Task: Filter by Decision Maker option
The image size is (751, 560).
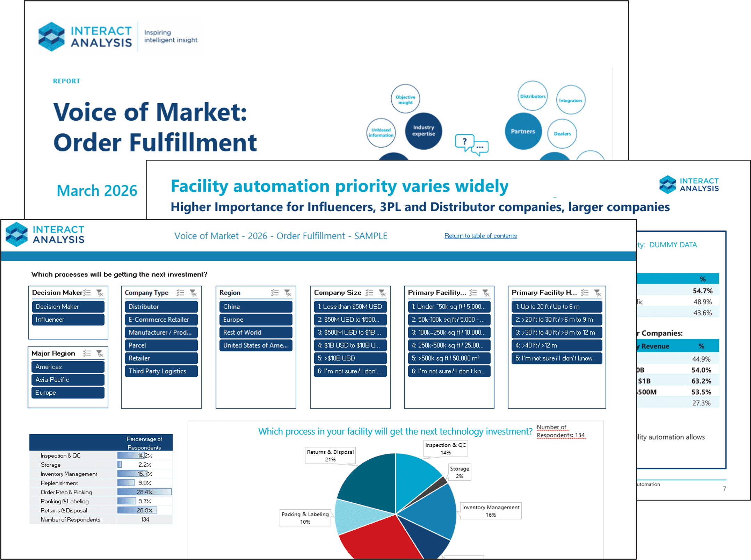Action: (68, 307)
